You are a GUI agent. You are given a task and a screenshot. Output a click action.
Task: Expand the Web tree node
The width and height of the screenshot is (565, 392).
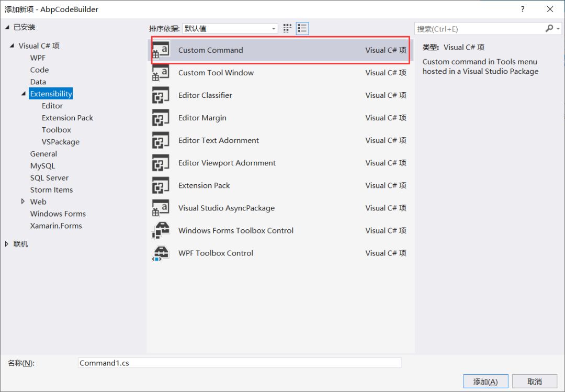click(x=23, y=201)
